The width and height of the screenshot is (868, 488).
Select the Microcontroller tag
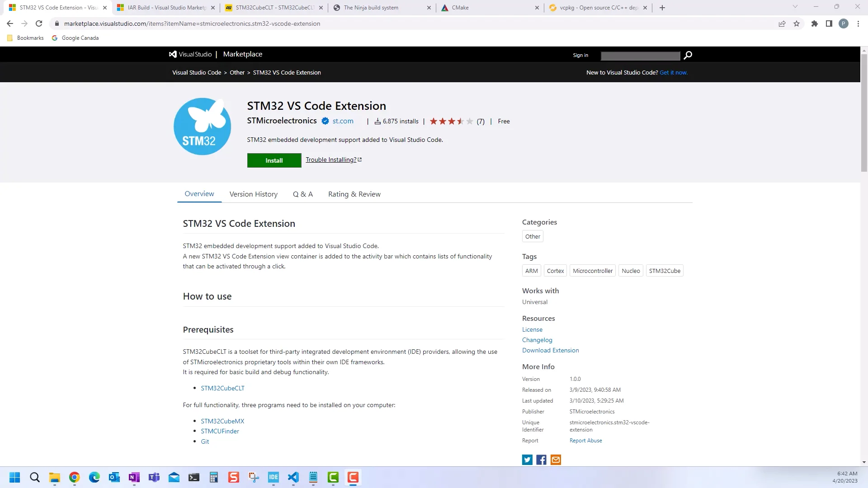click(x=593, y=271)
